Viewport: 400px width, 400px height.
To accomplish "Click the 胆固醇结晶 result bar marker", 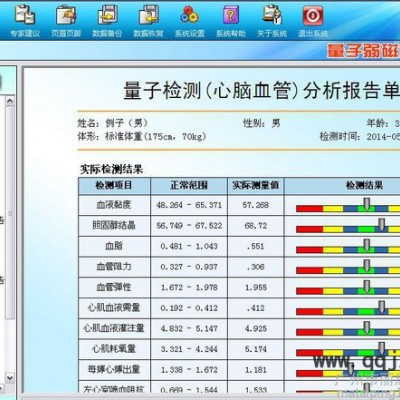I will [x=382, y=225].
